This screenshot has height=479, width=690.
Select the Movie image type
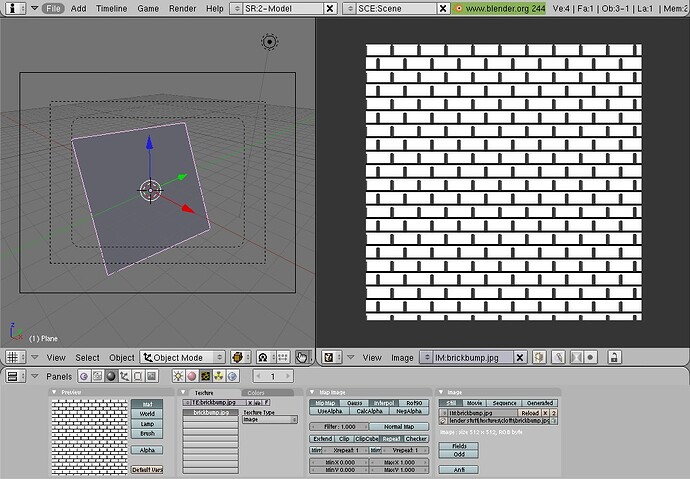pos(474,403)
